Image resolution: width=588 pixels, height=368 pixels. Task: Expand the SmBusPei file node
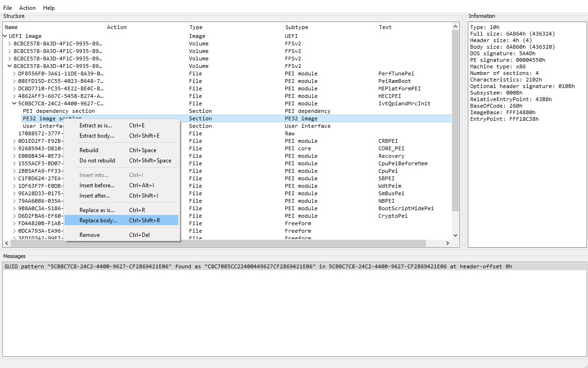pyautogui.click(x=15, y=193)
